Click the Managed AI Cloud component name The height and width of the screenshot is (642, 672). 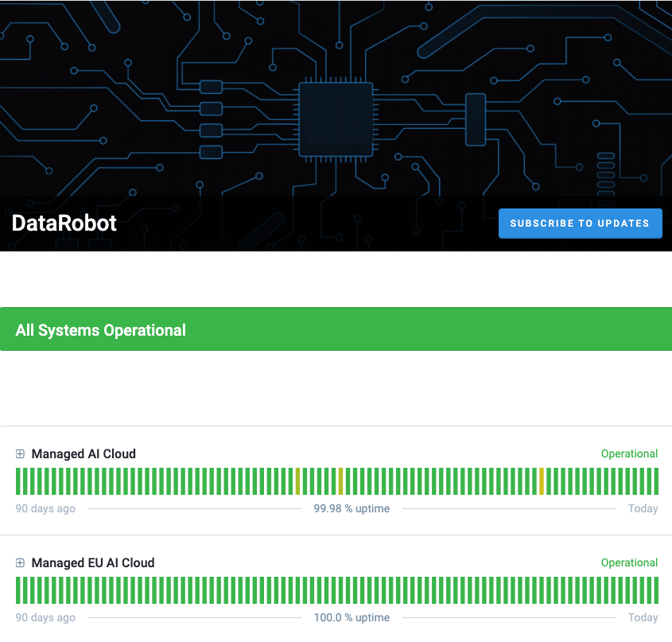[84, 454]
